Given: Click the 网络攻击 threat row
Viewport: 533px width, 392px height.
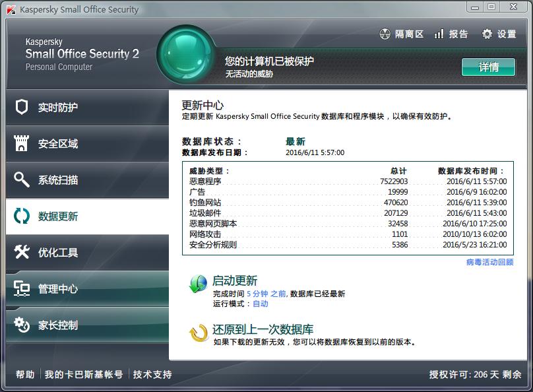Looking at the screenshot, I should 348,234.
